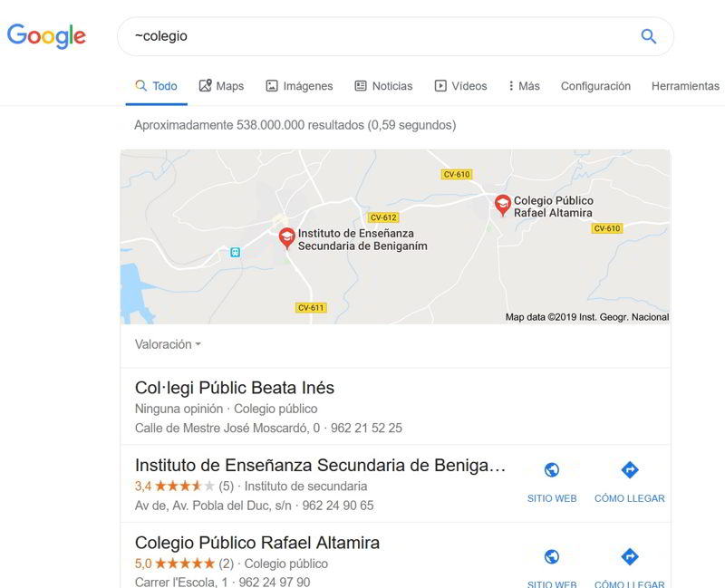Click directions arrow icon for Instituto de Enseñanza

[x=629, y=470]
